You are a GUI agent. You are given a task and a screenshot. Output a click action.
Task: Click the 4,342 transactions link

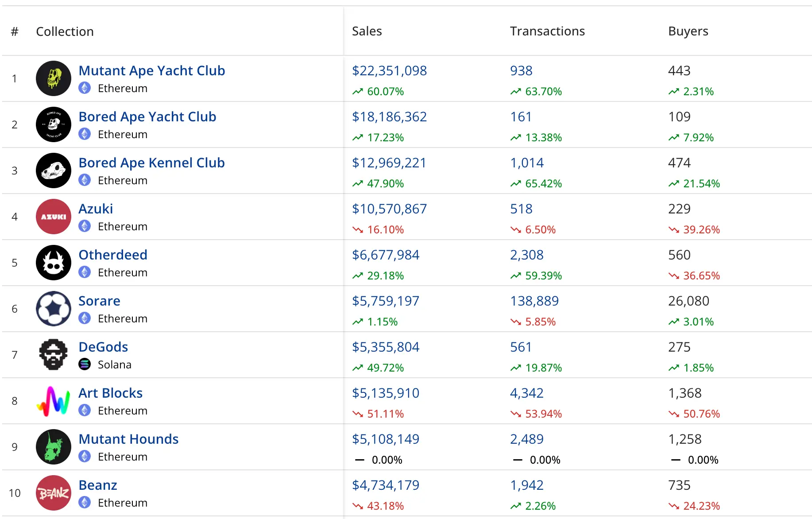(526, 393)
